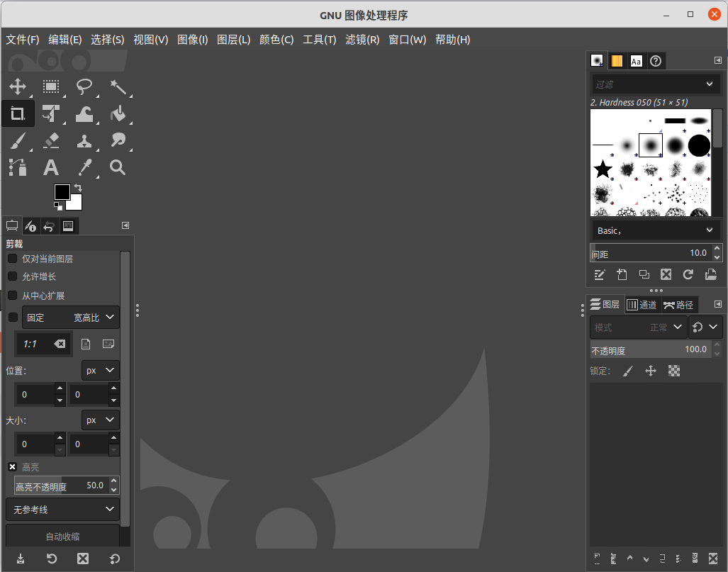
Task: Toggle lock pixels brush icon
Action: (628, 371)
